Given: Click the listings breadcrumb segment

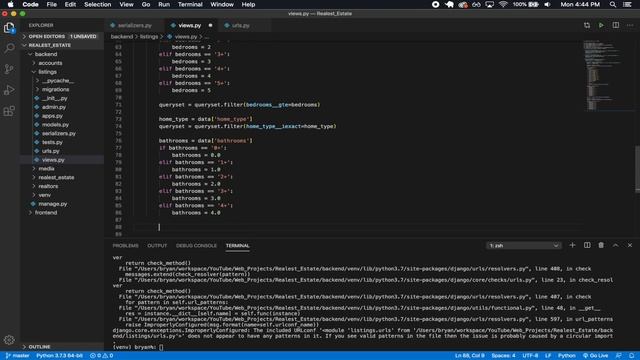Looking at the screenshot, I should tap(149, 37).
